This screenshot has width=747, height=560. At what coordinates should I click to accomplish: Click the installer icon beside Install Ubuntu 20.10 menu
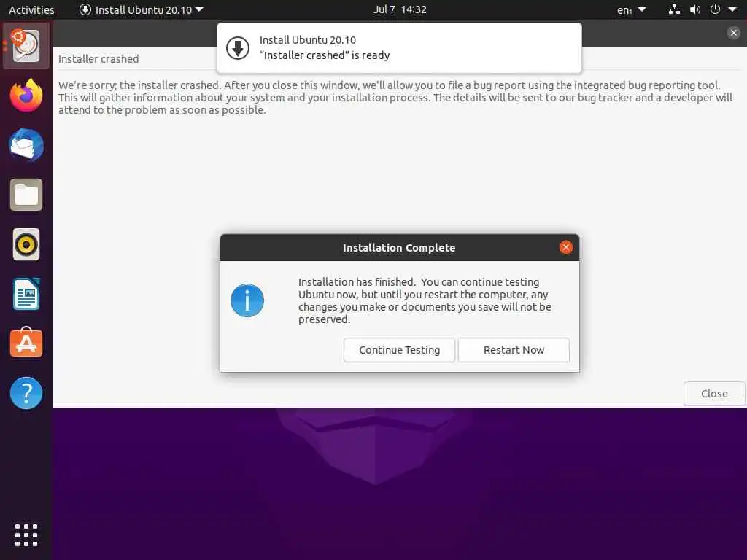(85, 9)
